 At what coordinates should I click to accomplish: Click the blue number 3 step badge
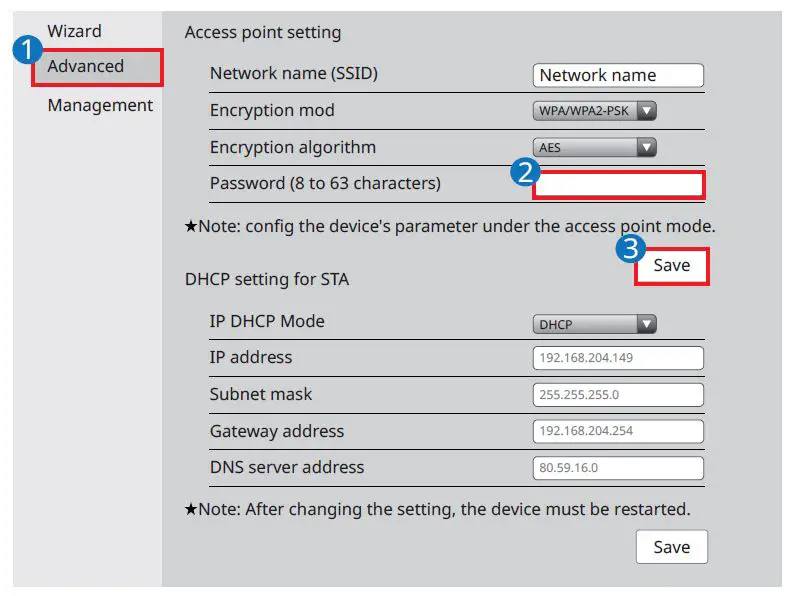tap(629, 249)
